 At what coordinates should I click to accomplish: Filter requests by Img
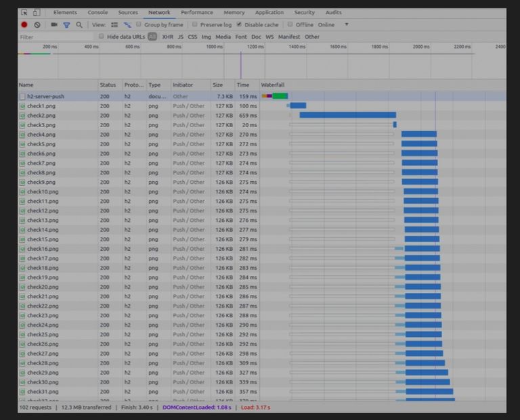tap(207, 37)
